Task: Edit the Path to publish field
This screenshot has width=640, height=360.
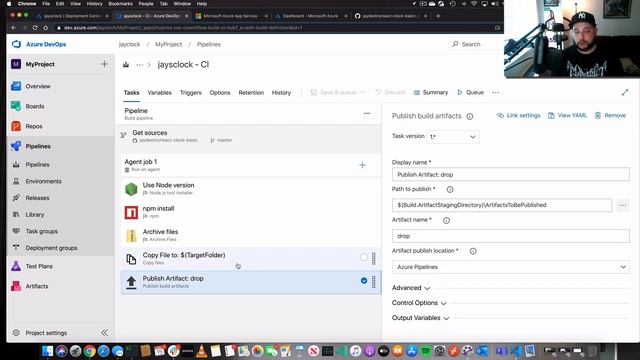Action: click(x=502, y=205)
